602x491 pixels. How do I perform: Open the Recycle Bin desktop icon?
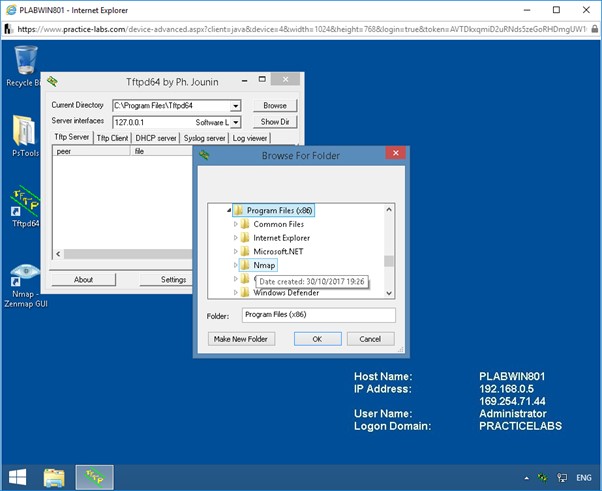click(25, 66)
